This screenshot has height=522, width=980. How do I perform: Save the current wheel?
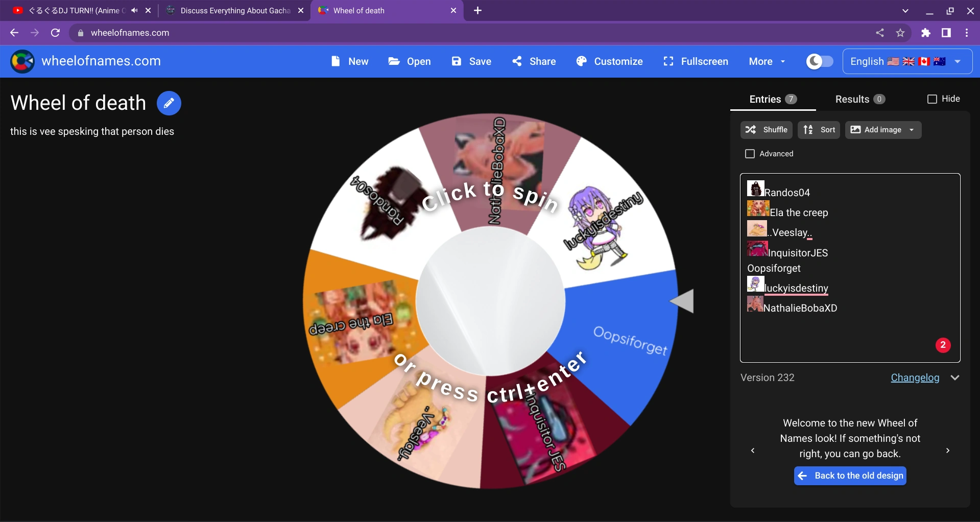coord(470,61)
